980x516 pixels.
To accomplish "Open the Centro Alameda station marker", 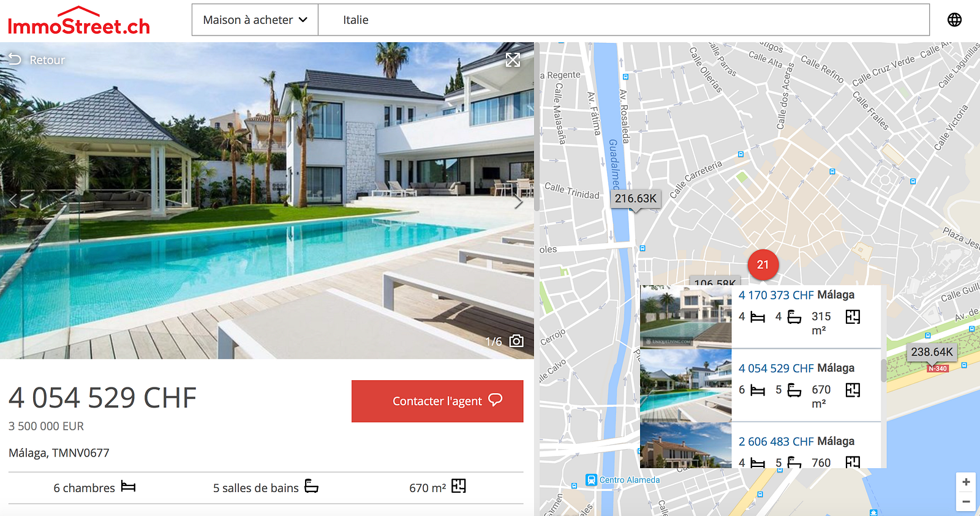I will point(591,480).
